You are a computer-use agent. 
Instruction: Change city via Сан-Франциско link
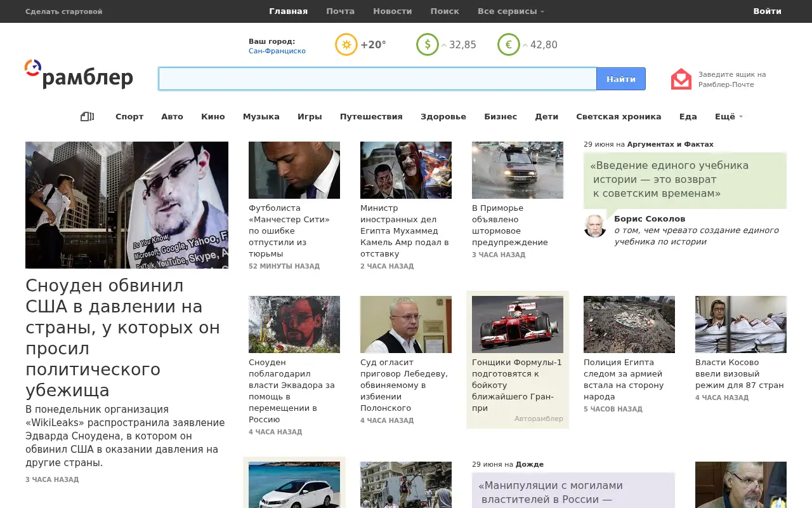point(277,51)
